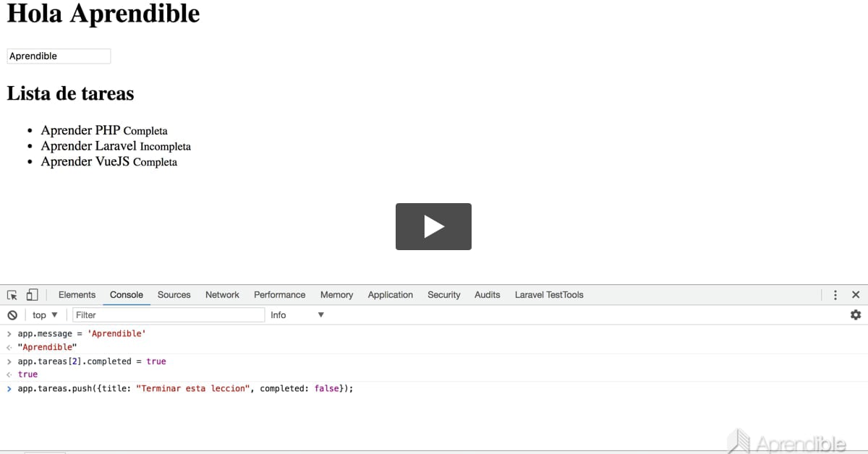The width and height of the screenshot is (868, 454).
Task: Click the Aprender Laravel list item
Action: (116, 146)
